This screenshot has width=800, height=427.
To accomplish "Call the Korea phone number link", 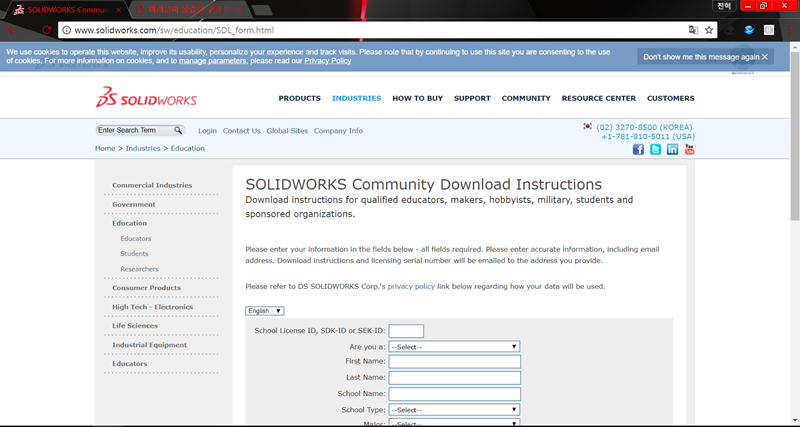I will coord(644,127).
